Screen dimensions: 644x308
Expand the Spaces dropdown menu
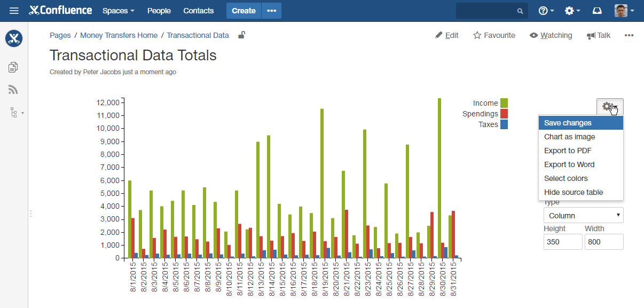pos(118,11)
